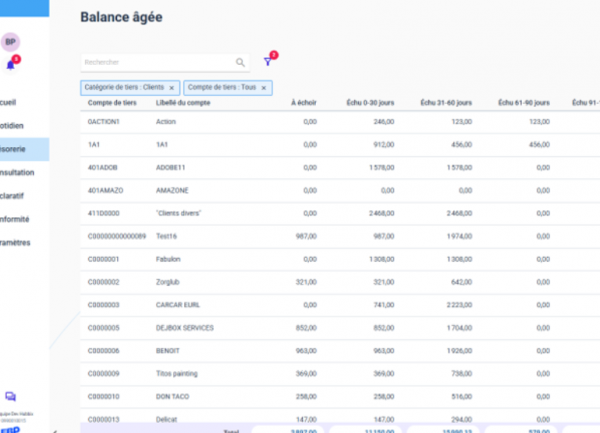Screen dimensions: 600x433
Task: Open the notifications bell
Action: 11,65
